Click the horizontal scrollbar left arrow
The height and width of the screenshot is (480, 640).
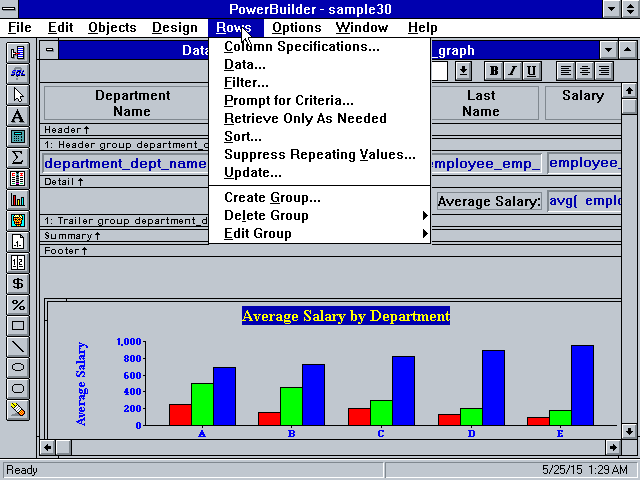pos(47,447)
